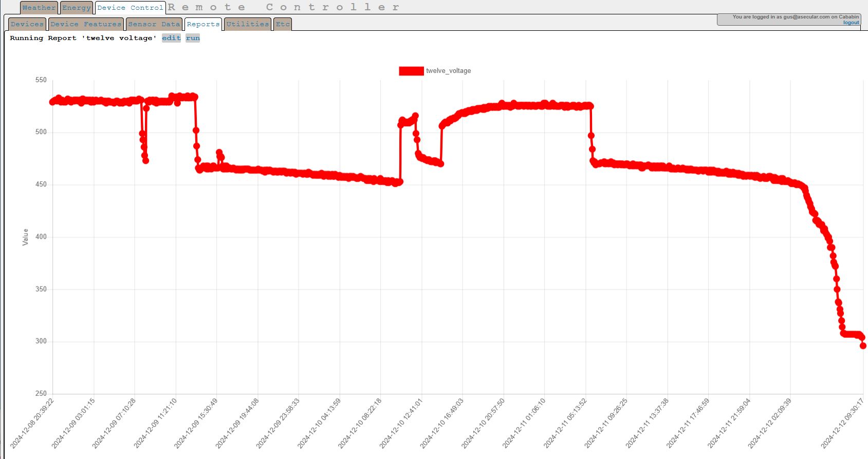Click the final data point at chart's right end
Screen dimensions: 868x459
(x=863, y=346)
